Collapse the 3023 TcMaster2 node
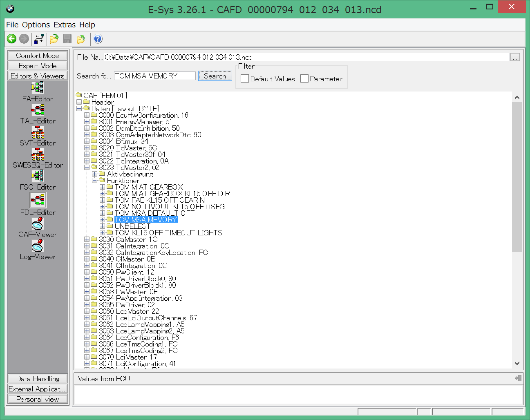 [x=87, y=168]
